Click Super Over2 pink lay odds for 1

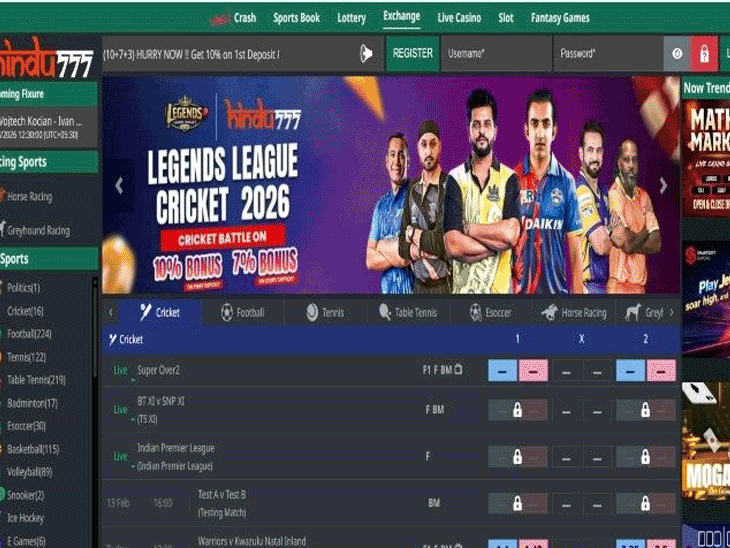pos(533,371)
